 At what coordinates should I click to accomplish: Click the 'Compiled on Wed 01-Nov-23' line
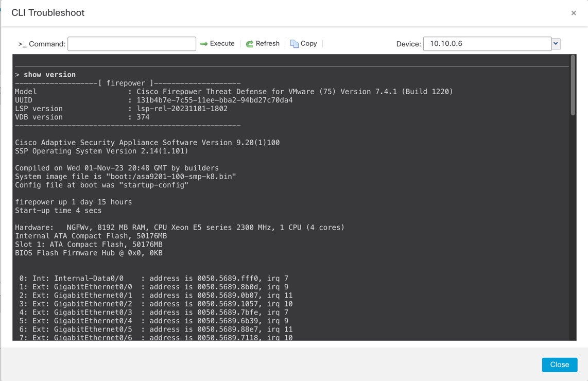click(117, 168)
